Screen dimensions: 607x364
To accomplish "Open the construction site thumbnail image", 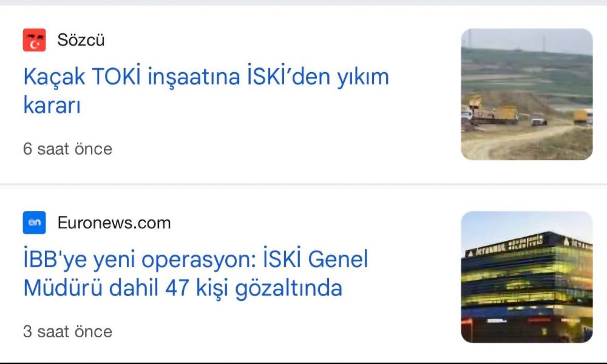I will point(527,94).
